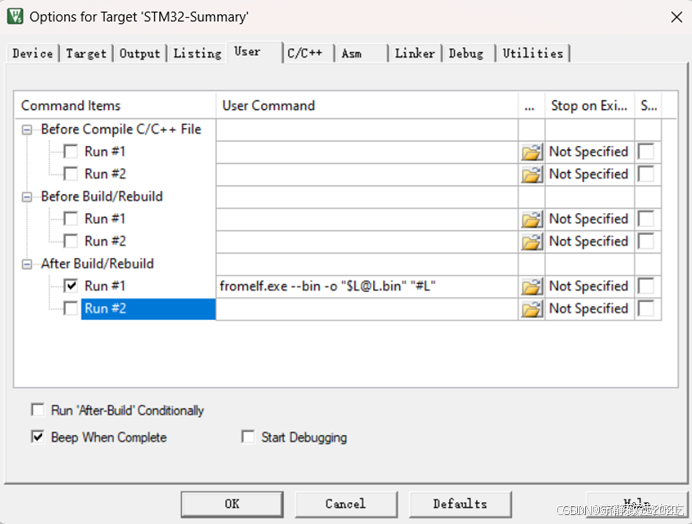Switch to the Listing tab
This screenshot has height=524, width=692.
(197, 53)
